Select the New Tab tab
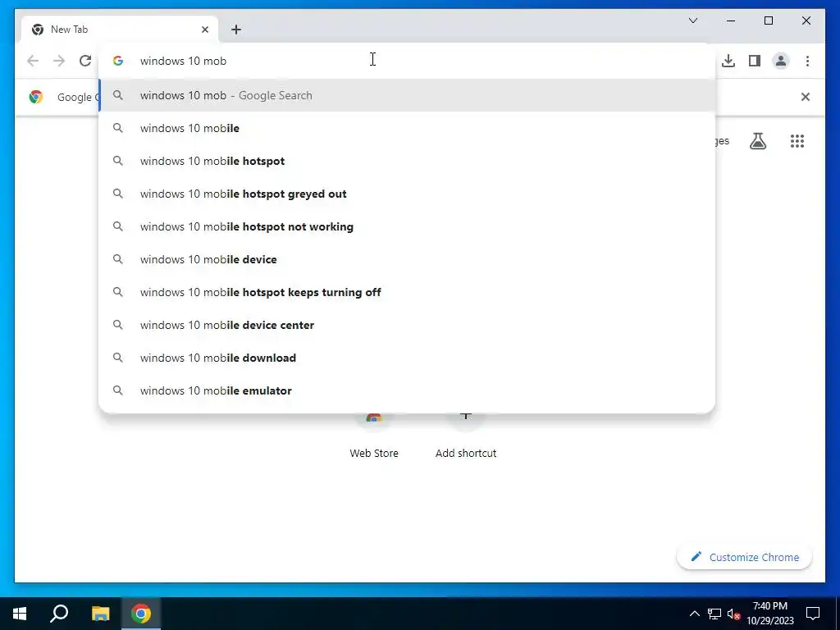Screen dimensions: 840x630 [x=120, y=30]
